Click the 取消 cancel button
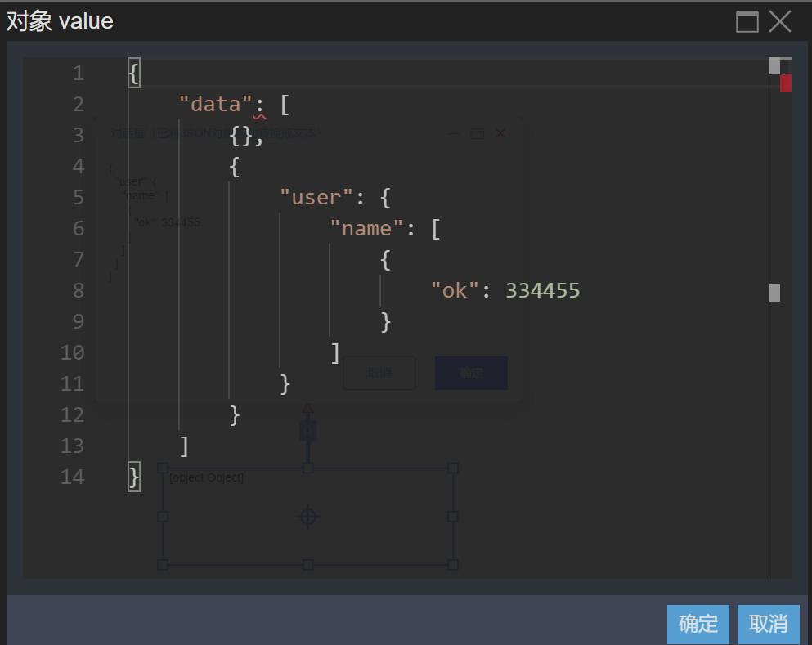 768,624
